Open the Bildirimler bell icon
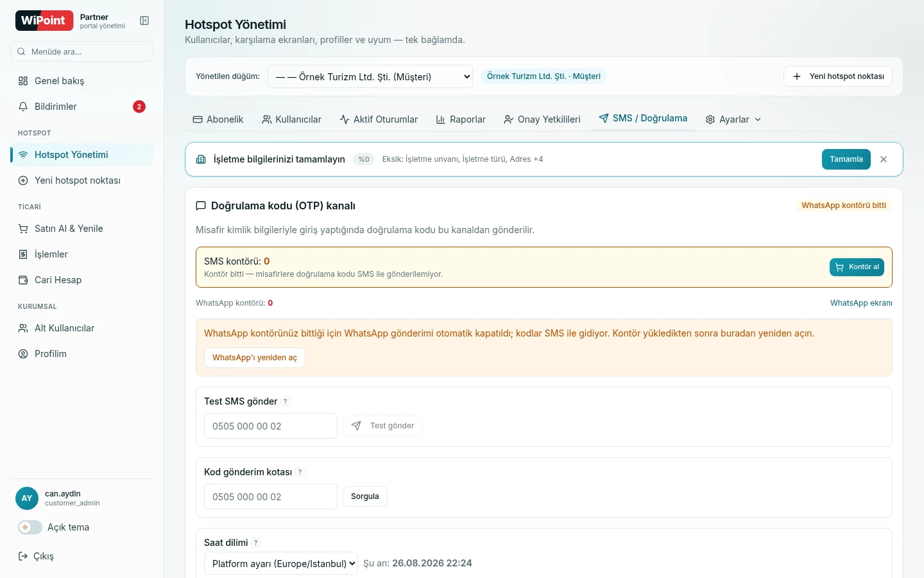924x578 pixels. [x=23, y=107]
